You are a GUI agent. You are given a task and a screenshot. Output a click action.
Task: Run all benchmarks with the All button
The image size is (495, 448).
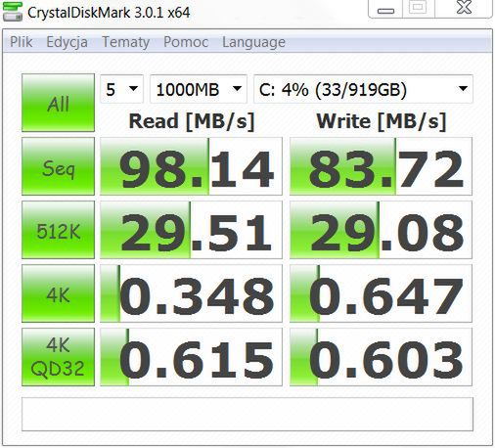pyautogui.click(x=58, y=103)
